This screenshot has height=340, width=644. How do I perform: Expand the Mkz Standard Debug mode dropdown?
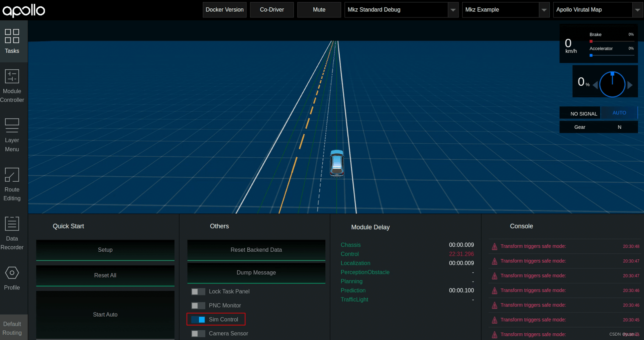coord(453,10)
